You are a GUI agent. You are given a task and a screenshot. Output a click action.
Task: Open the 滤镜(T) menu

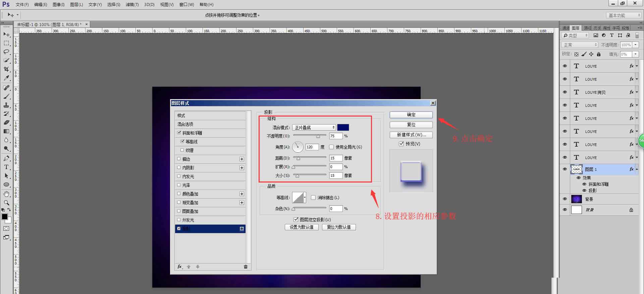pyautogui.click(x=132, y=5)
